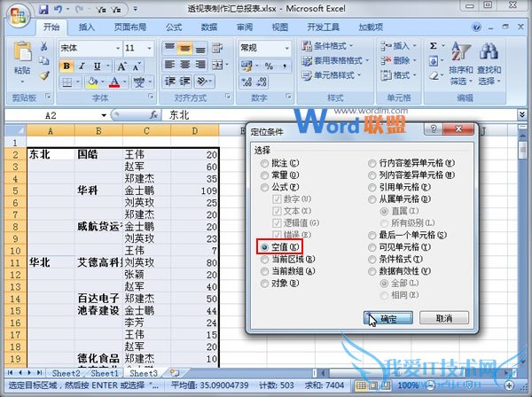Save the workbook with the floppy icon
The width and height of the screenshot is (532, 397).
[x=43, y=9]
